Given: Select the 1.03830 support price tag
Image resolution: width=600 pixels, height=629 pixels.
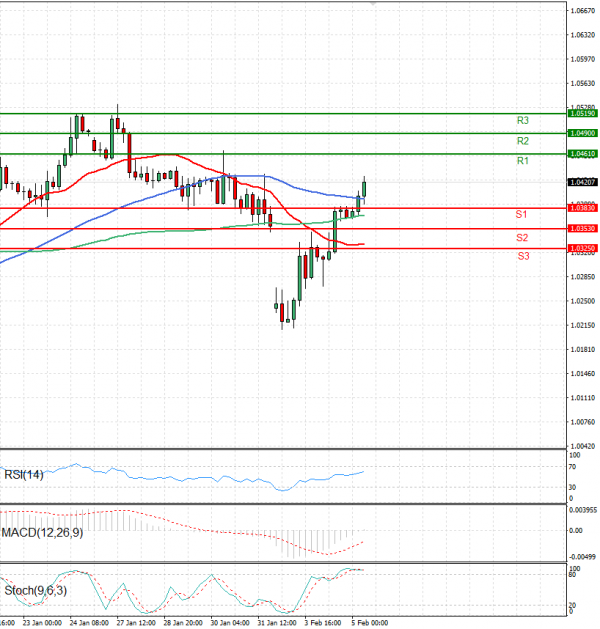Looking at the screenshot, I should click(x=582, y=208).
